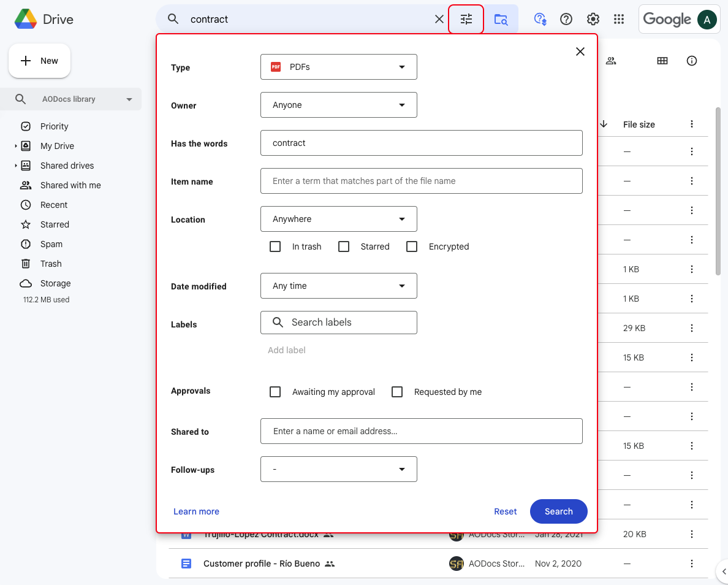Image resolution: width=728 pixels, height=585 pixels.
Task: Click the vertical scrollbar of the file list
Action: click(x=718, y=191)
